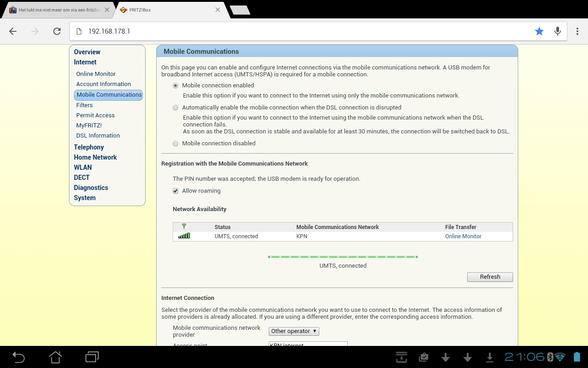Screen dimensions: 588x368
Task: Go back to the previous page
Action: click(x=13, y=31)
